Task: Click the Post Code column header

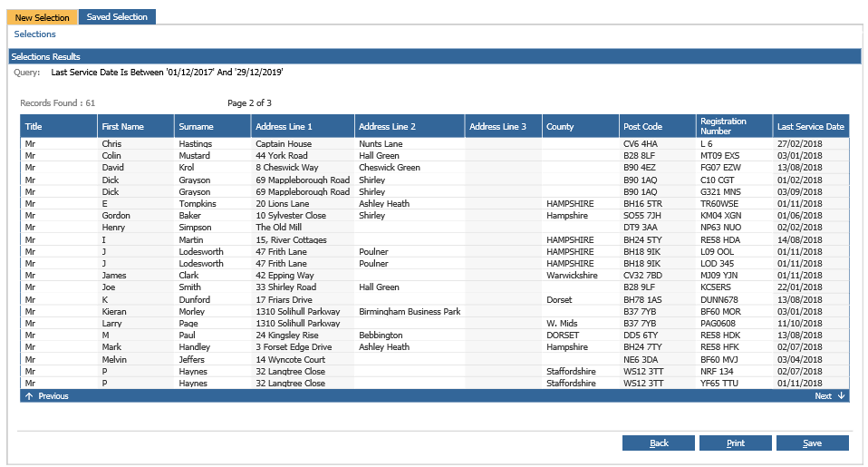Action: pos(657,126)
